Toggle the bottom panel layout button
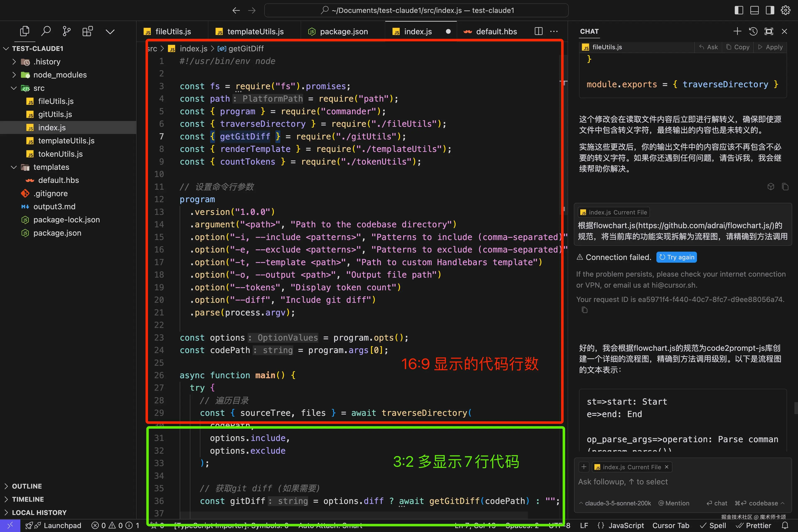 tap(754, 10)
